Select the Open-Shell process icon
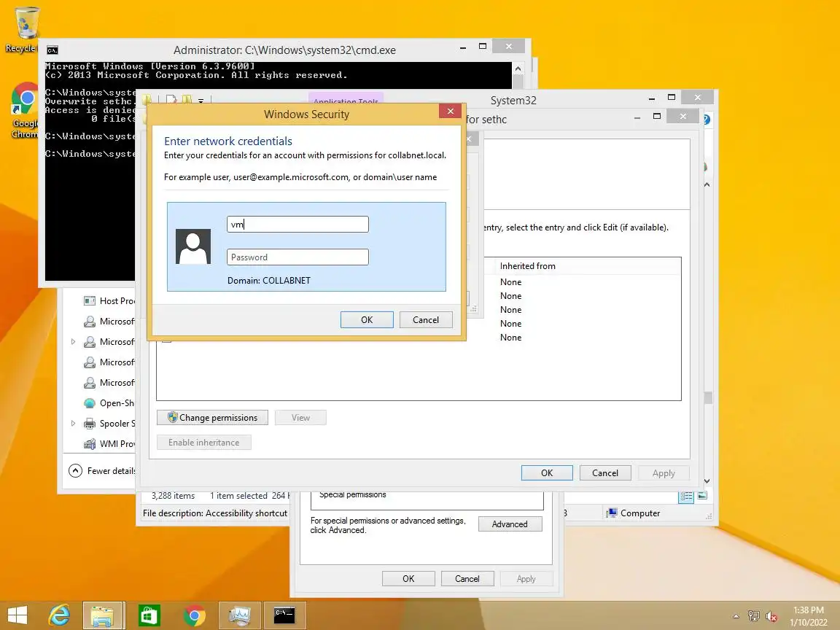The image size is (840, 630). coord(90,402)
